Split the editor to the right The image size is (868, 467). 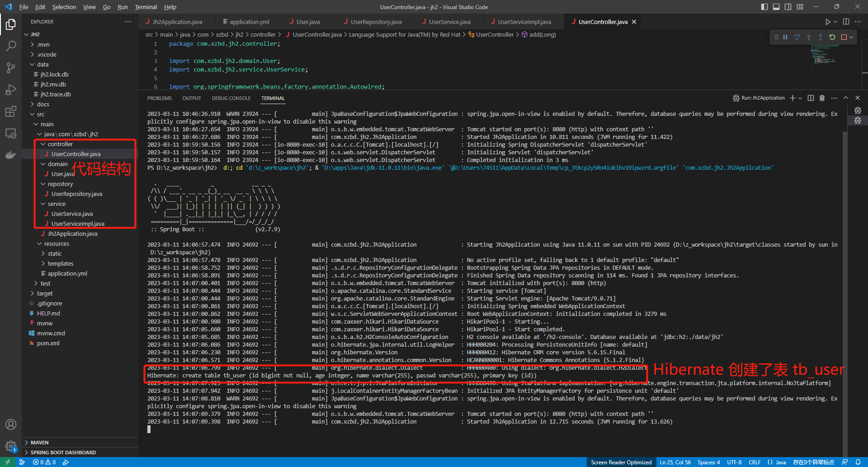point(846,22)
